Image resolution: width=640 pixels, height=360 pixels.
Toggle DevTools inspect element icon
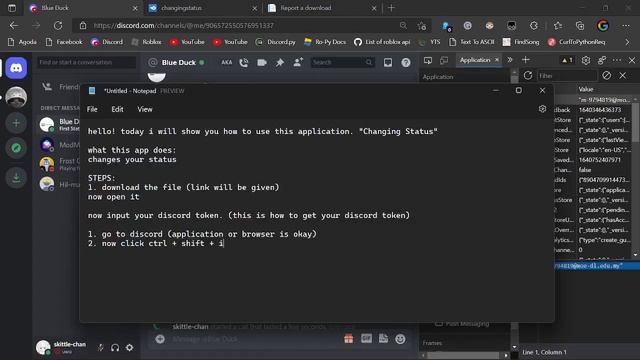coord(428,60)
